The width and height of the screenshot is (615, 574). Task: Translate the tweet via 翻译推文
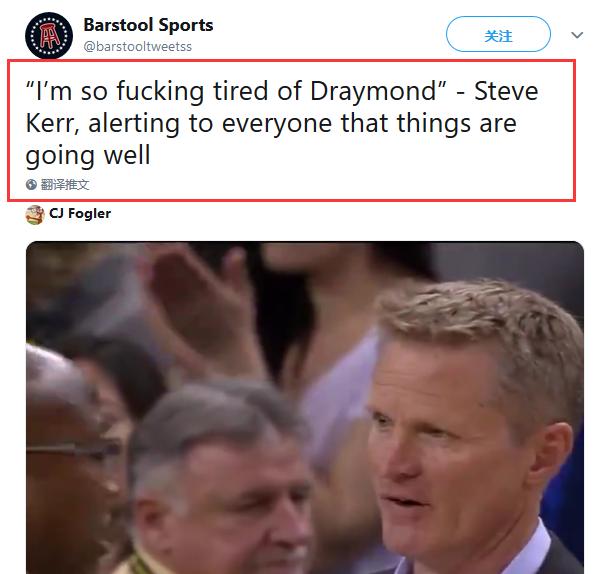tap(65, 184)
